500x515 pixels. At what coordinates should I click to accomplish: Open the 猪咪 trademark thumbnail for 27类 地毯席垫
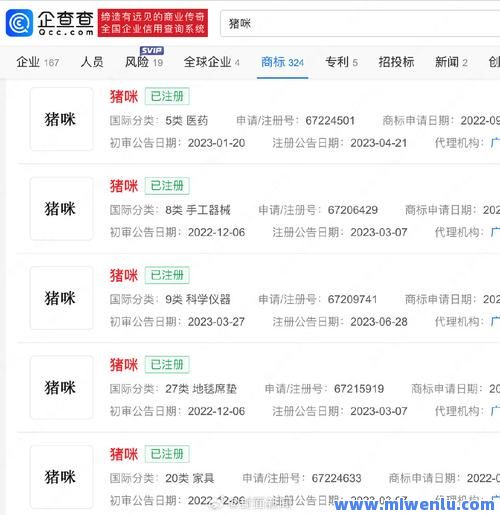(x=61, y=387)
